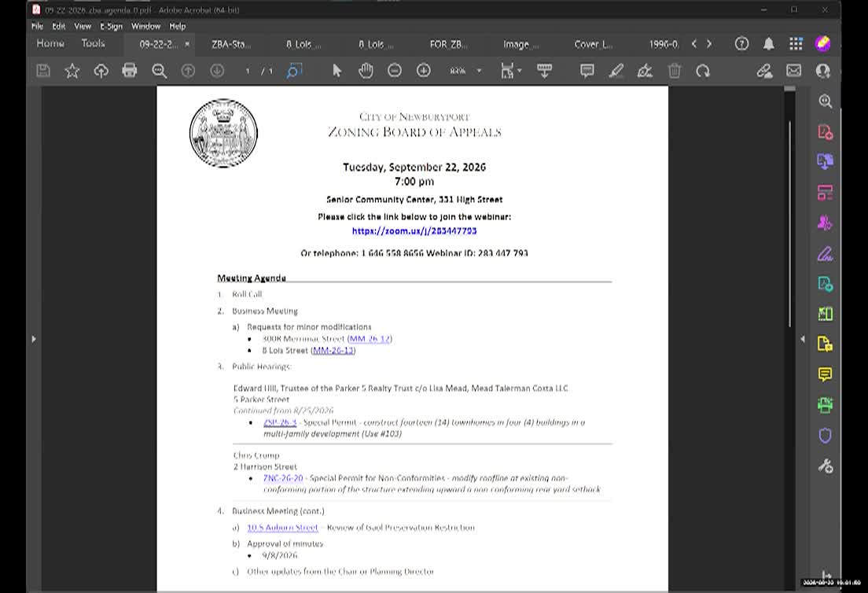Open the Comment tool in right sidebar
This screenshot has width=868, height=593.
(x=825, y=375)
